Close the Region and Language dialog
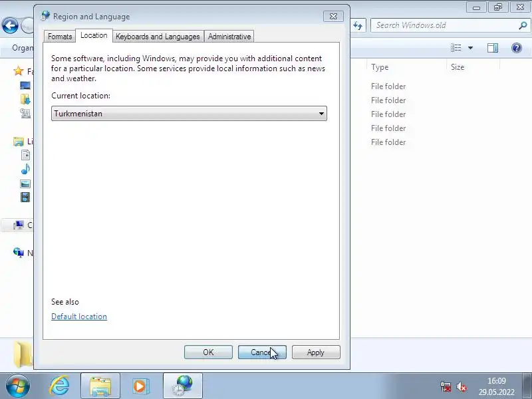 pos(334,16)
